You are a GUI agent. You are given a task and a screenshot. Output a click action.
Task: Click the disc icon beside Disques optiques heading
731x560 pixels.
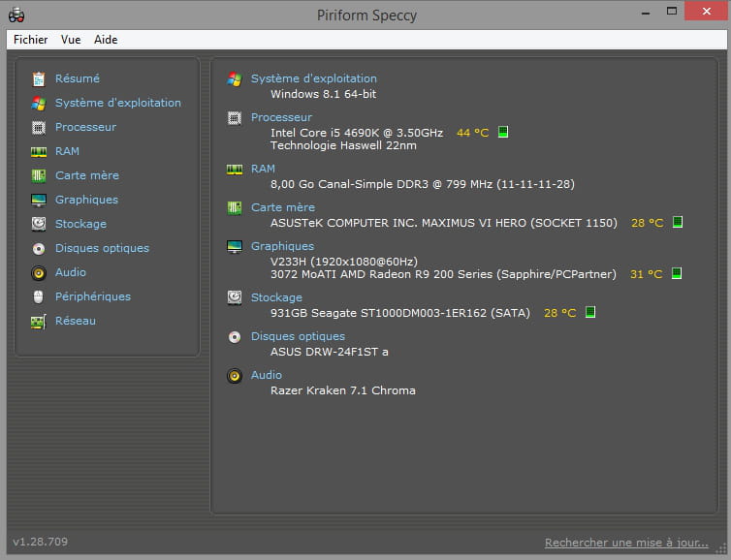(235, 336)
